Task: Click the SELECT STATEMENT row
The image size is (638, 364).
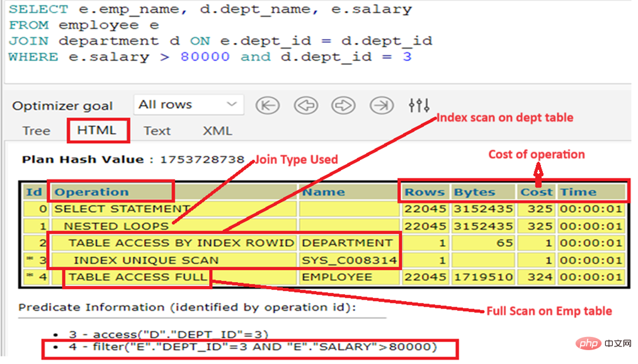Action: click(122, 209)
